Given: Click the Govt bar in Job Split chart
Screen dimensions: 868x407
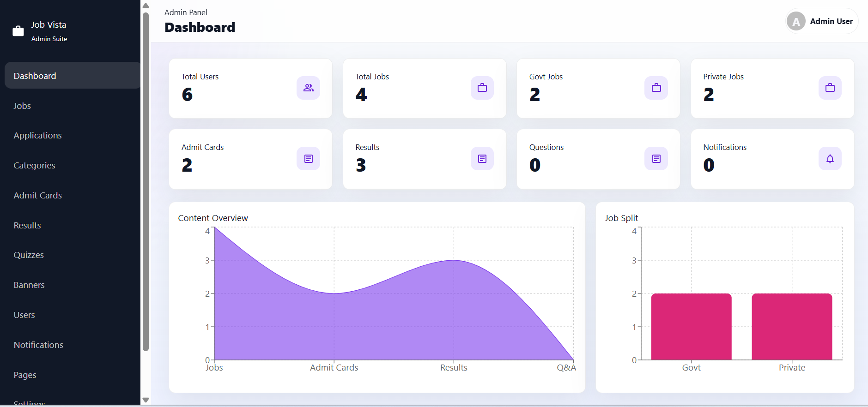Looking at the screenshot, I should coord(691,327).
